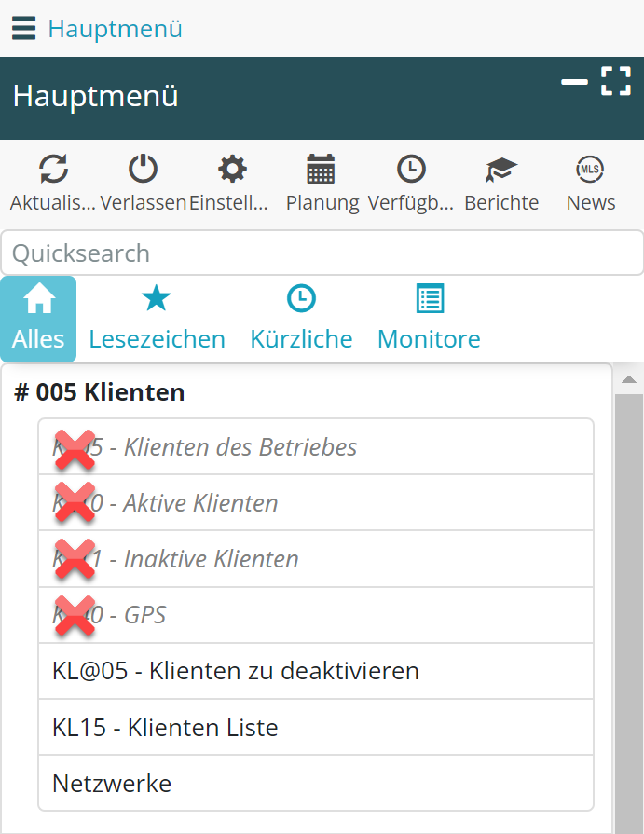Open the MLS News icon
The width and height of the screenshot is (644, 834).
coord(590,170)
